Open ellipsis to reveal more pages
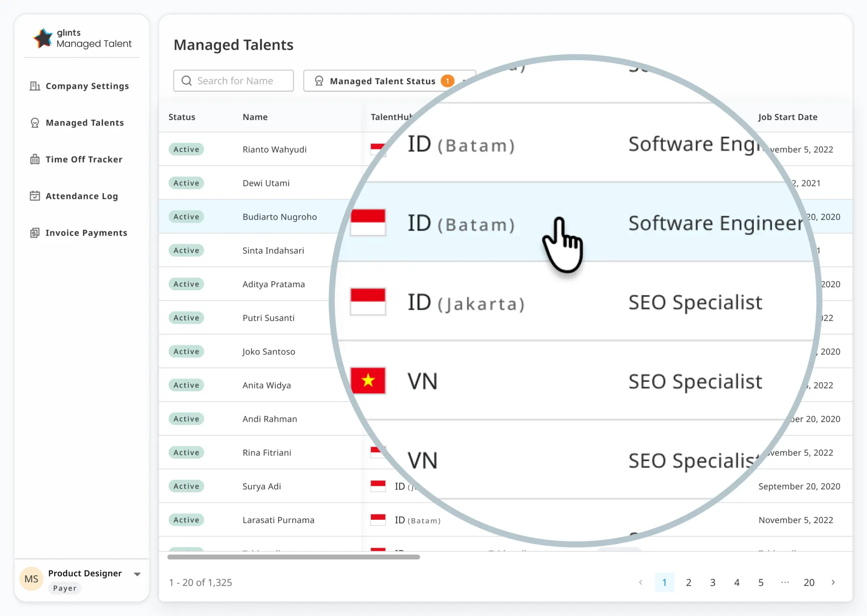 click(785, 583)
